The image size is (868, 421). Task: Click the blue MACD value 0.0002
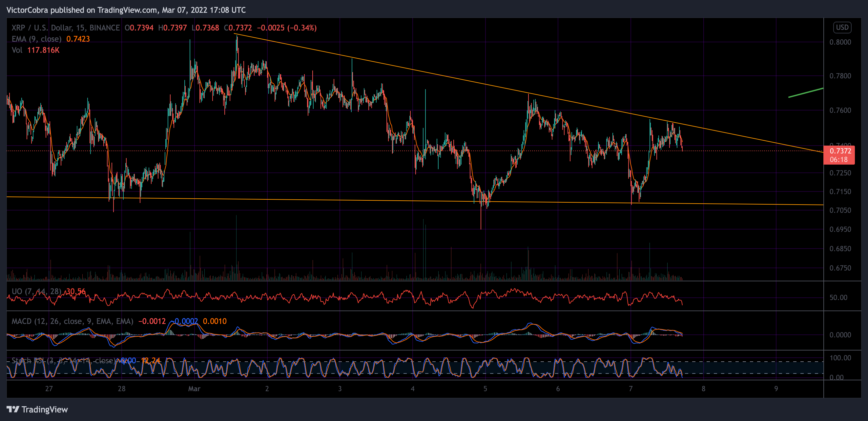click(184, 321)
